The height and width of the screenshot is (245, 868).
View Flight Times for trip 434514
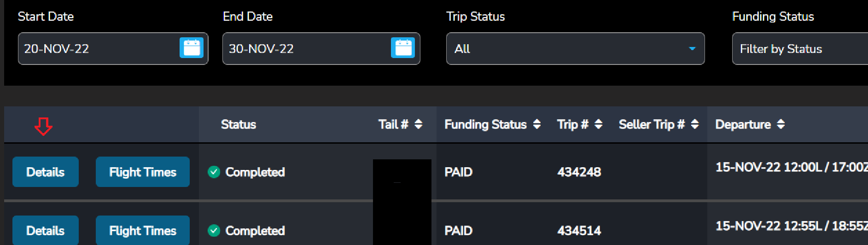(143, 230)
